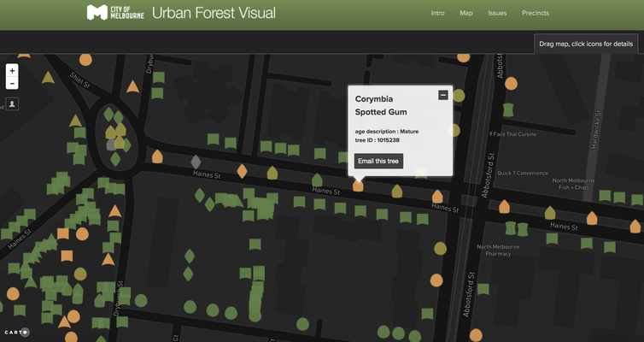Go to the Precincts section
Viewport: 644px width, 342px height.
click(536, 14)
